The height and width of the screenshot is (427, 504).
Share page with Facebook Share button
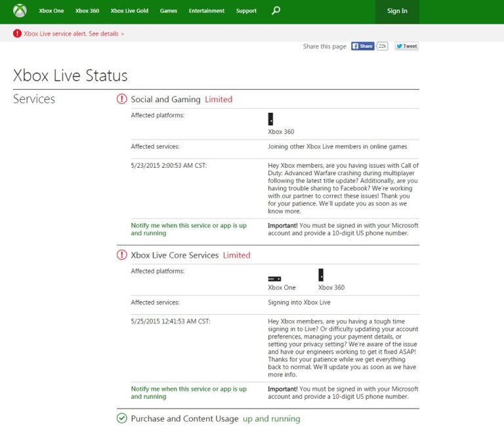362,47
